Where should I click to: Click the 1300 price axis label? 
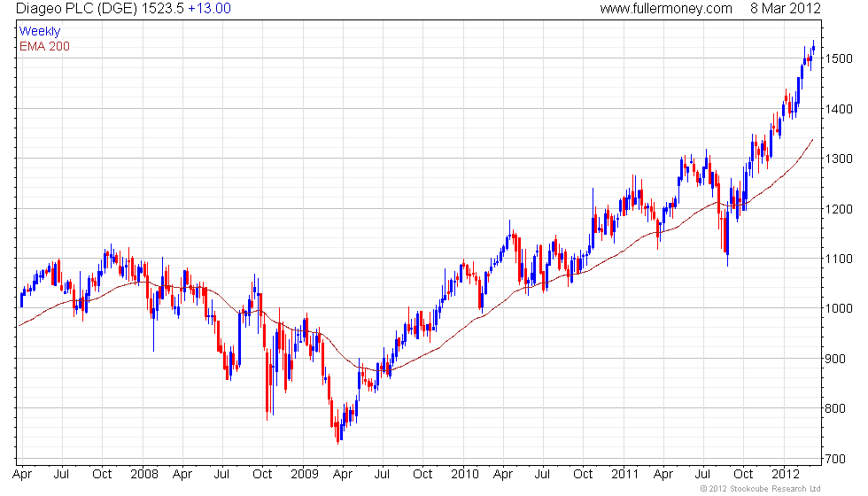[840, 159]
